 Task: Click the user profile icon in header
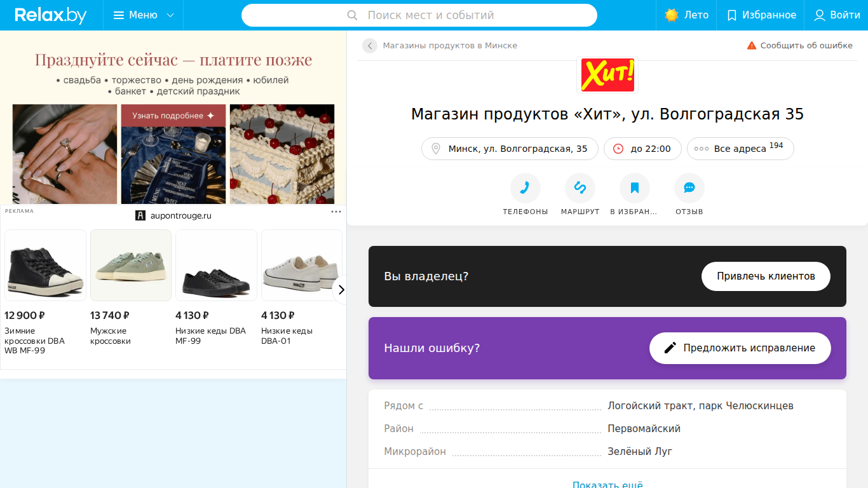(820, 15)
